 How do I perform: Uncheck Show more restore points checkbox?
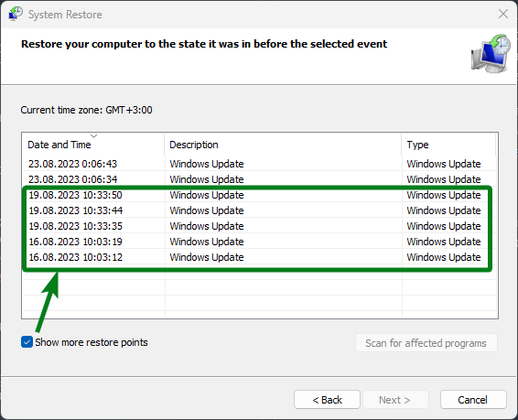point(27,342)
